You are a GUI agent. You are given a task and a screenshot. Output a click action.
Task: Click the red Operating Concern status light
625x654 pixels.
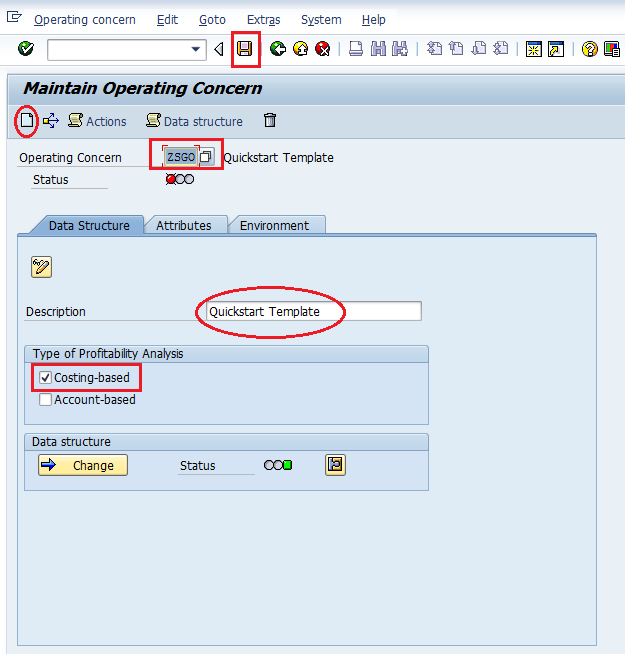170,179
